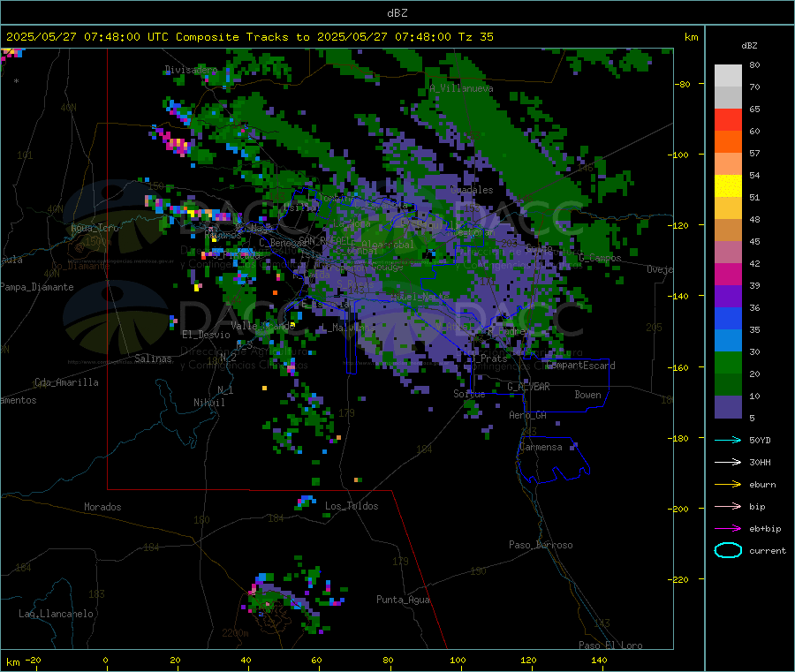Click the Paso_El_Loro map label
The image size is (795, 672).
(x=610, y=646)
